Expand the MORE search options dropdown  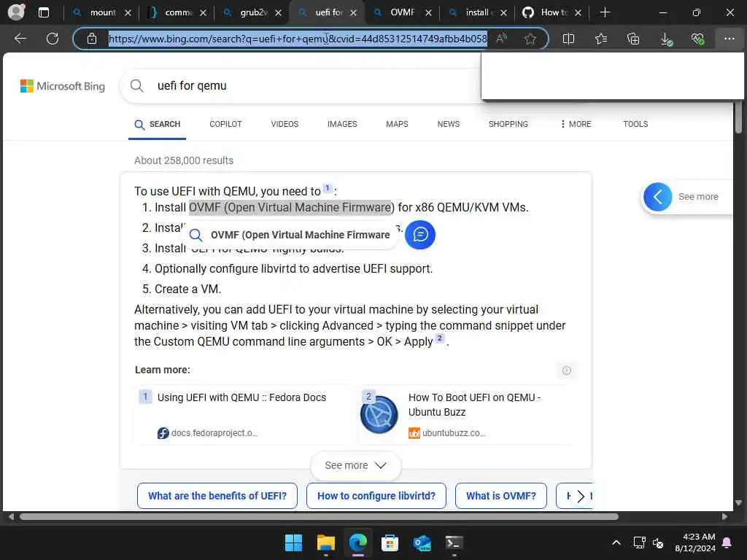576,124
